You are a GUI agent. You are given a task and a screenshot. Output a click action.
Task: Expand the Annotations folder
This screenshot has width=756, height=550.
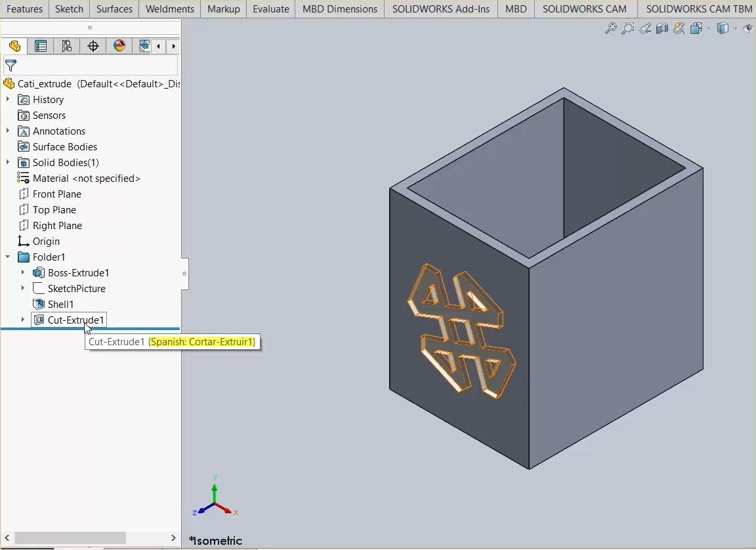pos(7,131)
